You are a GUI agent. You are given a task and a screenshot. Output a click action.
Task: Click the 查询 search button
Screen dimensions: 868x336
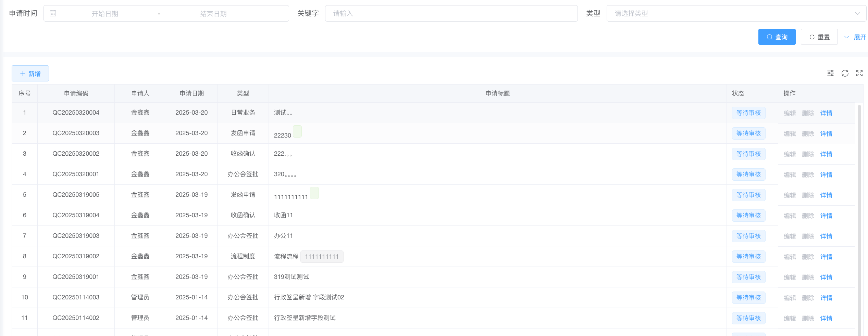[x=777, y=37]
